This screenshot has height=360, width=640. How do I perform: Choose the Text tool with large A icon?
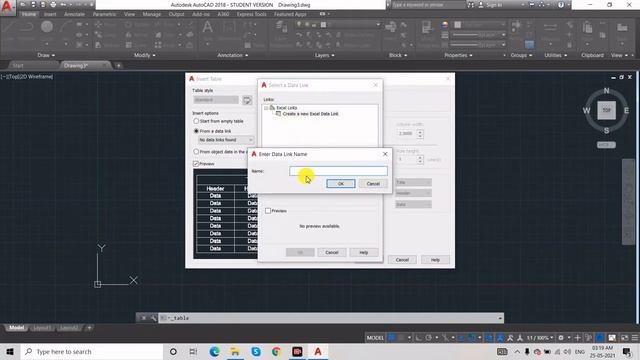[x=207, y=27]
